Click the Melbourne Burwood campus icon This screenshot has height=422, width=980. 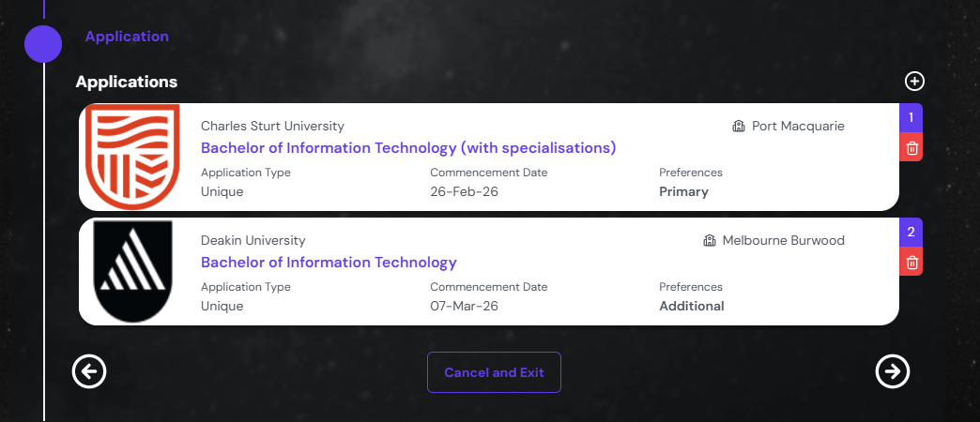710,240
